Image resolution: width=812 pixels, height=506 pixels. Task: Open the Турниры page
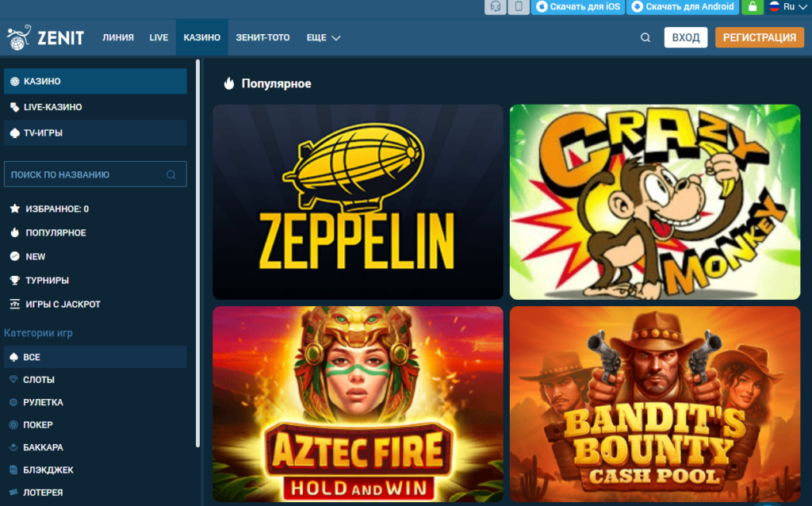[47, 280]
